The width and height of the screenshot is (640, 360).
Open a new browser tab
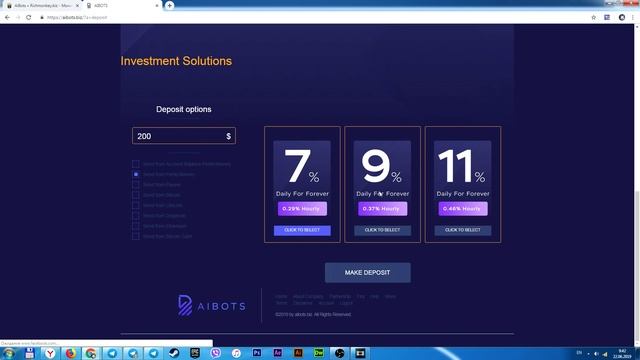tap(169, 5)
